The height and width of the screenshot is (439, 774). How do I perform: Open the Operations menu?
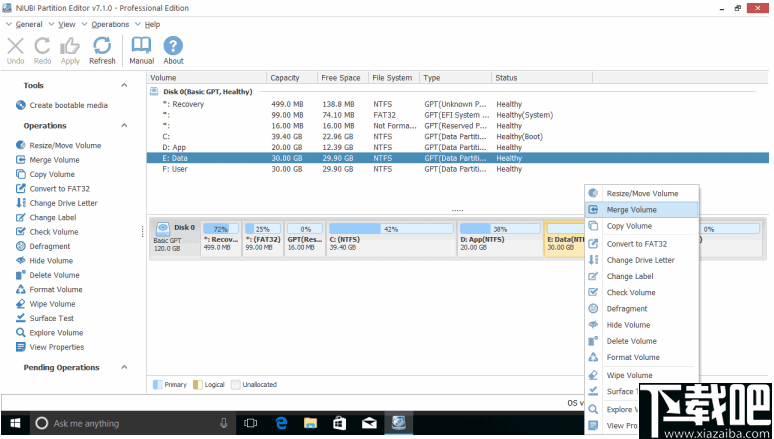point(110,24)
